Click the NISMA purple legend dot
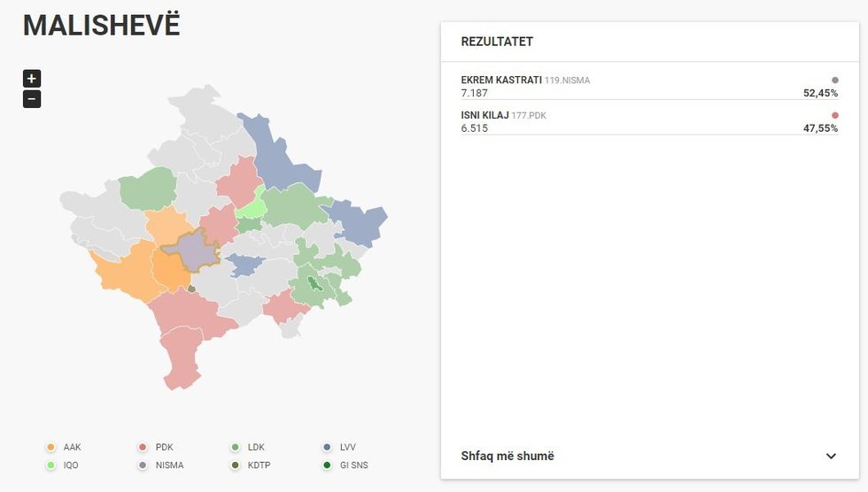868x492 pixels. [x=142, y=465]
